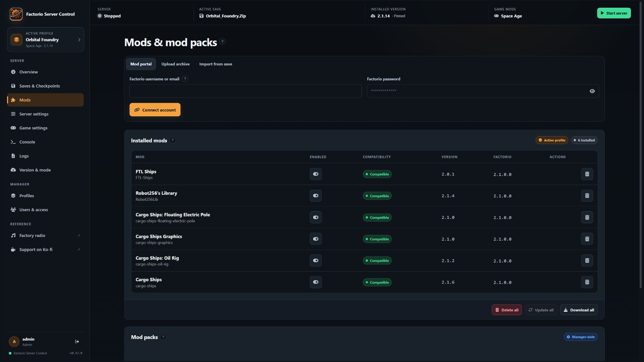Switch to the Mod portal tab
This screenshot has height=362, width=644.
(x=141, y=64)
